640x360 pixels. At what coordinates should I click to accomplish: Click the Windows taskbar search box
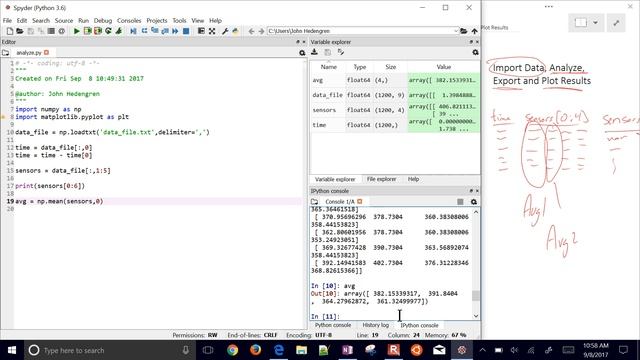[x=109, y=350]
